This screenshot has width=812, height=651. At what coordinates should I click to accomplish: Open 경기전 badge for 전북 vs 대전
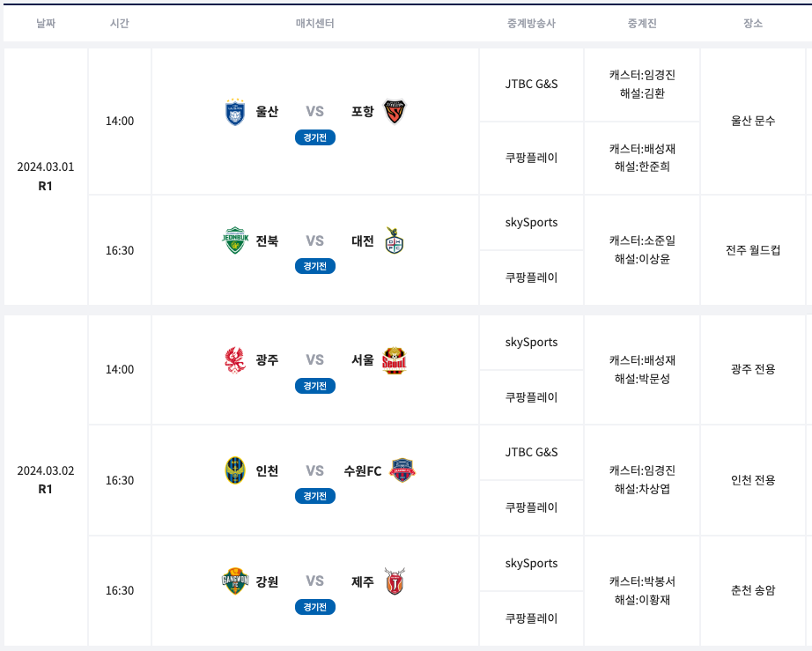(x=315, y=266)
